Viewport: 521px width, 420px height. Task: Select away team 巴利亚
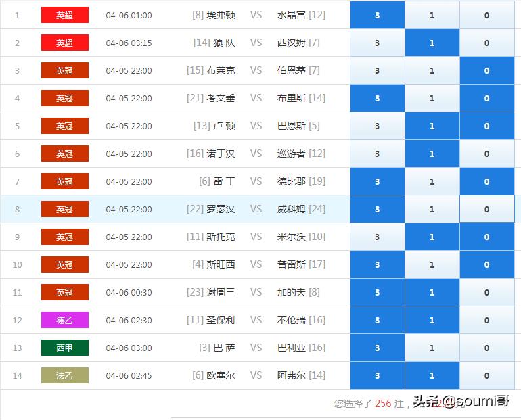(291, 348)
